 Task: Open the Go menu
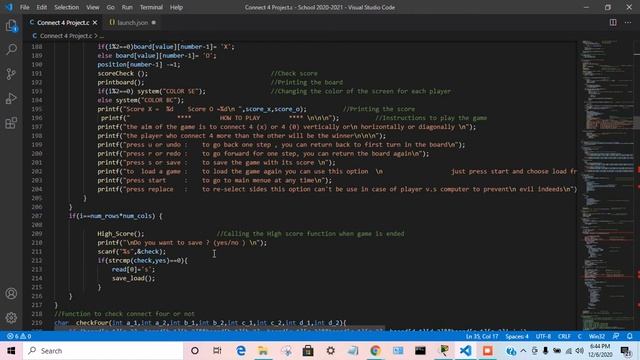tap(111, 7)
